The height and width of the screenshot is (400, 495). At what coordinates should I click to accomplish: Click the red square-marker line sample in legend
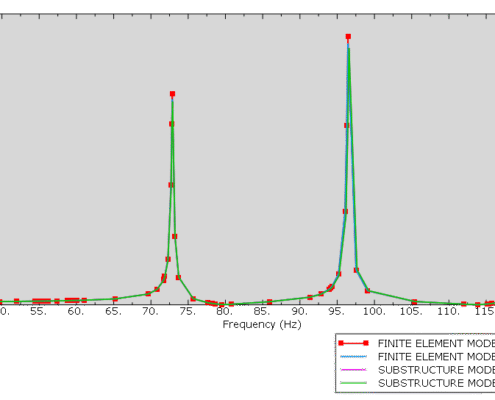[353, 343]
